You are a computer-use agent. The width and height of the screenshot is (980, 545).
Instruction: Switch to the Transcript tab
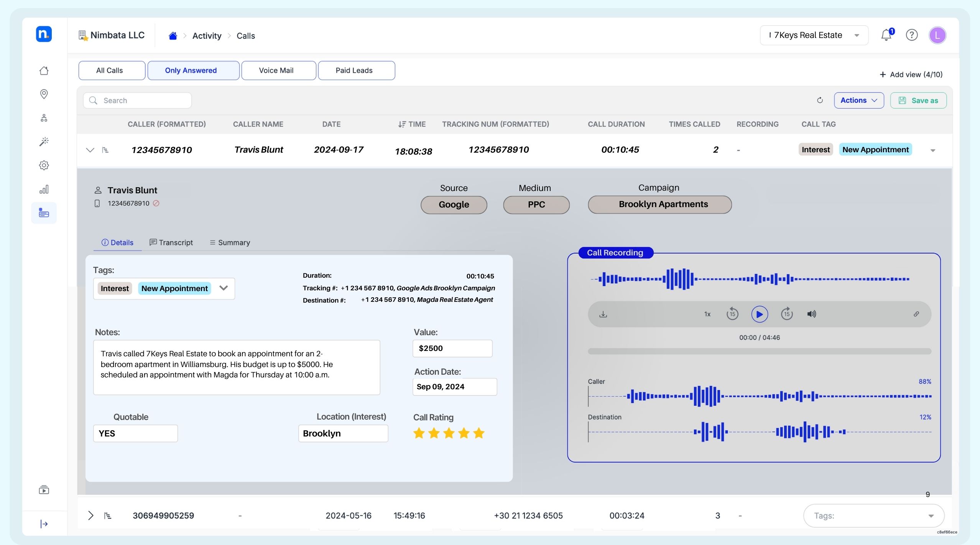[x=171, y=242]
